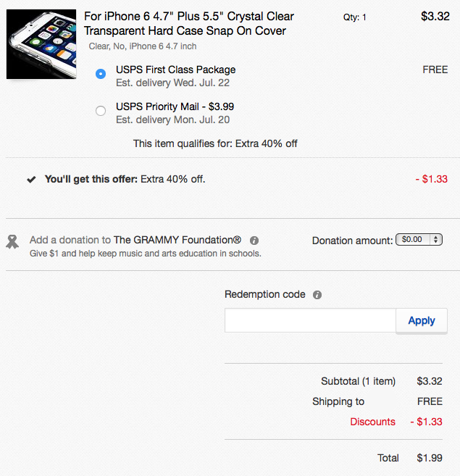Open the Donation amount dropdown

tap(419, 240)
